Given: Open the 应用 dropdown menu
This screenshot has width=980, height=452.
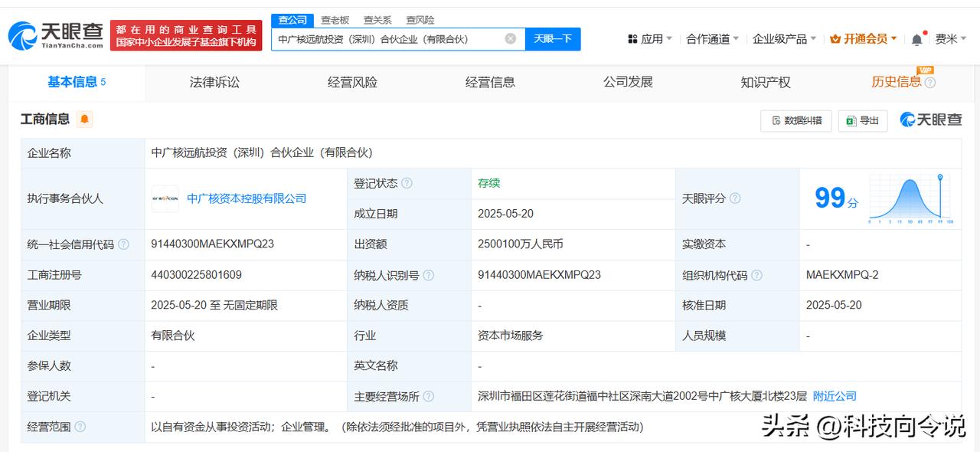Looking at the screenshot, I should (x=649, y=39).
